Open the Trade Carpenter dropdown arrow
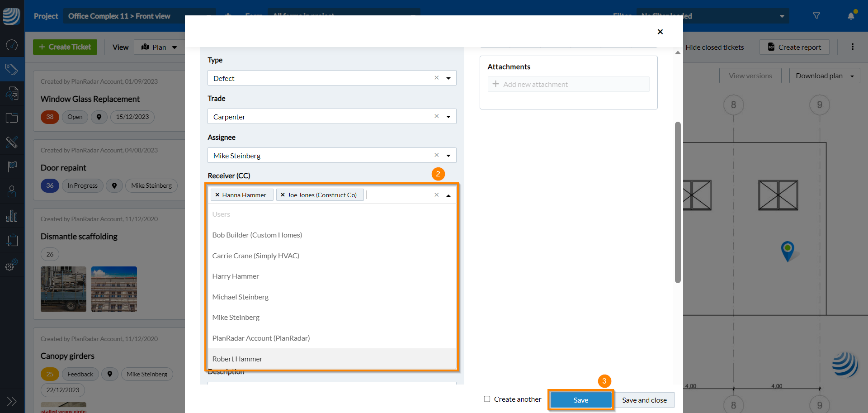The image size is (868, 413). pos(448,117)
